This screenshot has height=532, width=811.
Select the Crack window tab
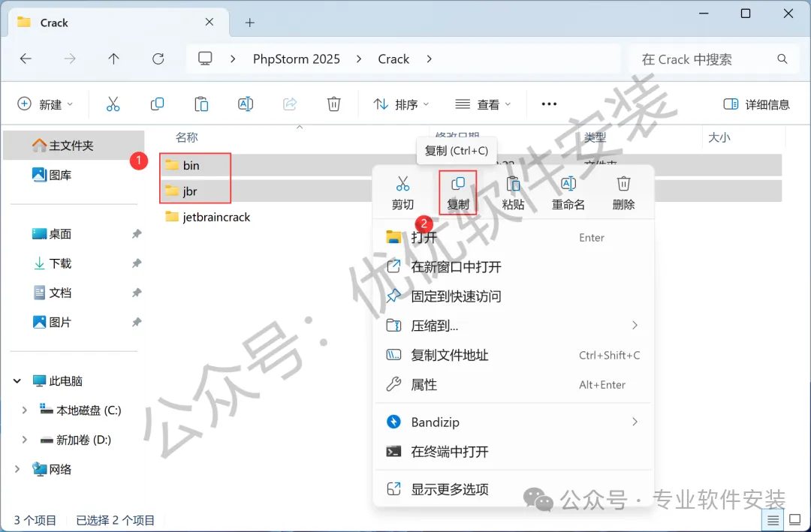[118, 23]
